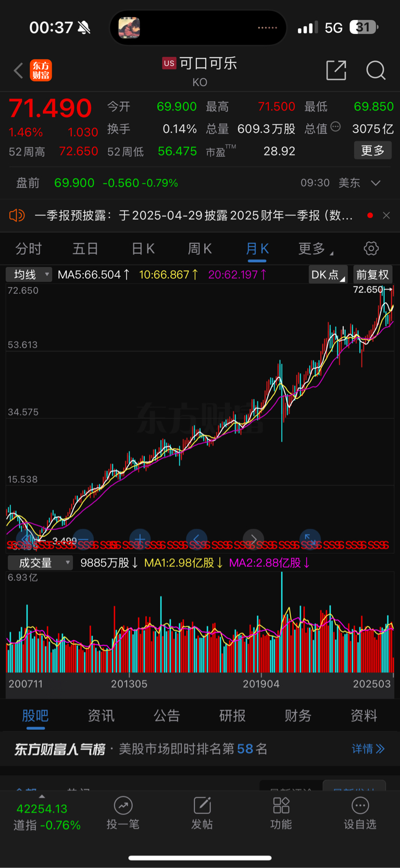The width and height of the screenshot is (400, 868).
Task: Tap the 总值 info bubble icon
Action: click(x=335, y=127)
